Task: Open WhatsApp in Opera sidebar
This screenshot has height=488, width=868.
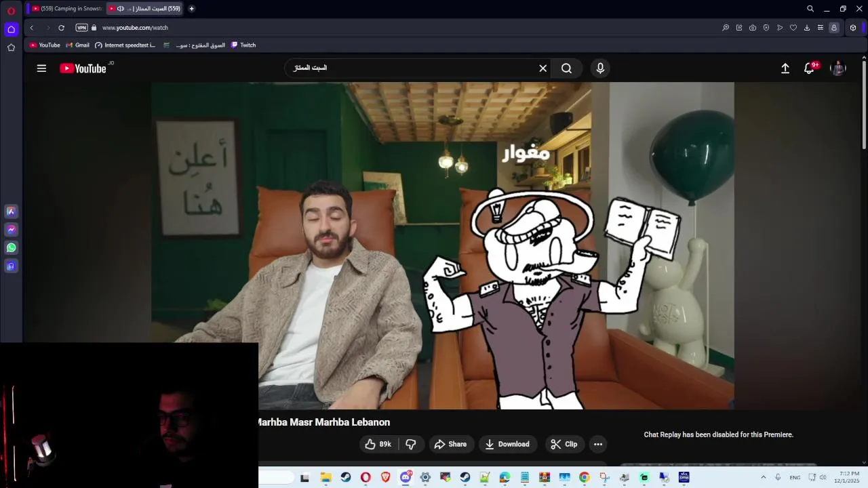Action: coord(11,248)
